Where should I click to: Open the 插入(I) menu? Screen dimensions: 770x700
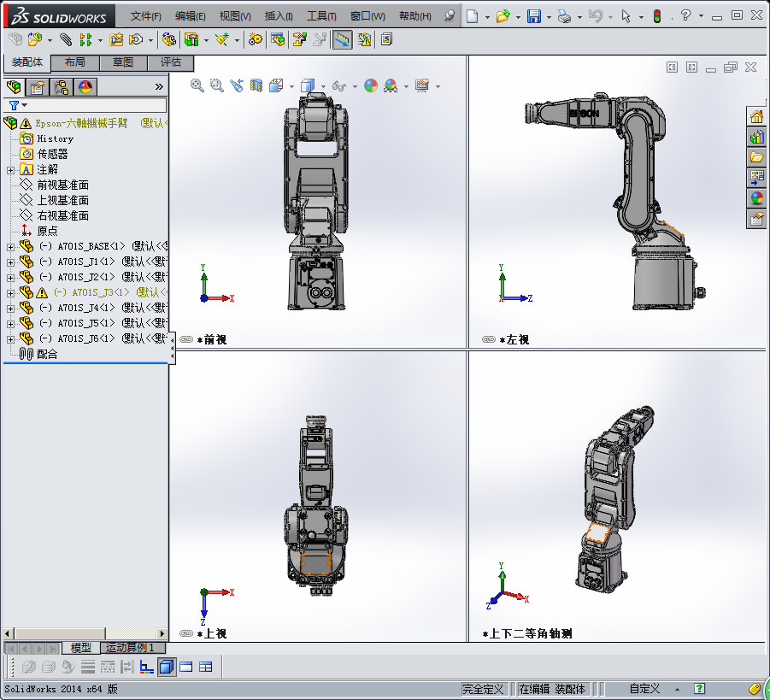(279, 16)
